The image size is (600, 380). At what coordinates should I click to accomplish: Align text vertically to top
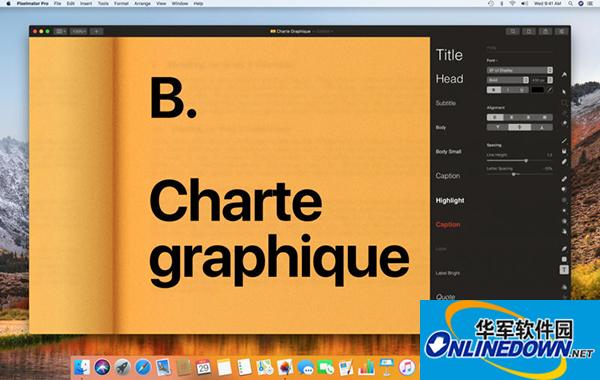point(497,127)
